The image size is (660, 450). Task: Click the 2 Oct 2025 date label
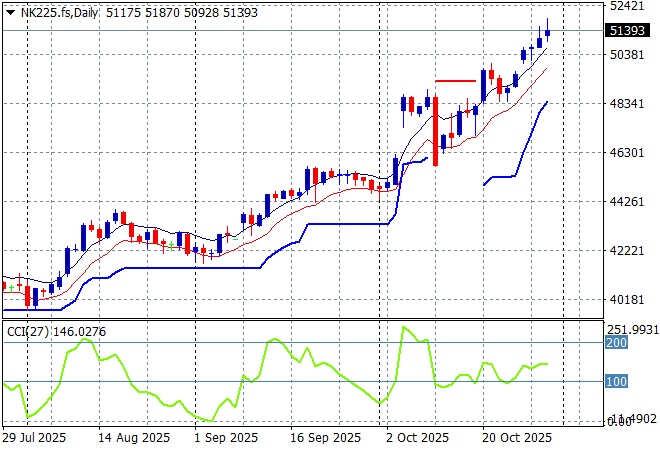coord(415,438)
